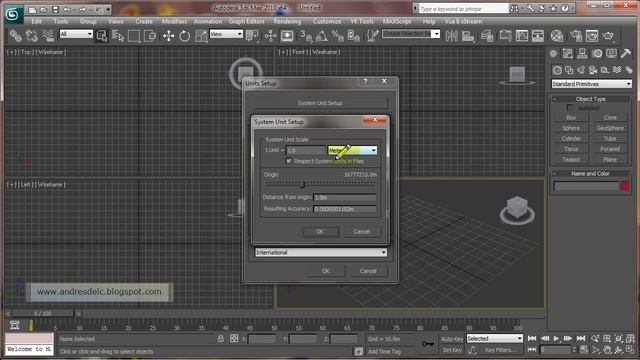Toggle Auto Key mode

[x=452, y=339]
